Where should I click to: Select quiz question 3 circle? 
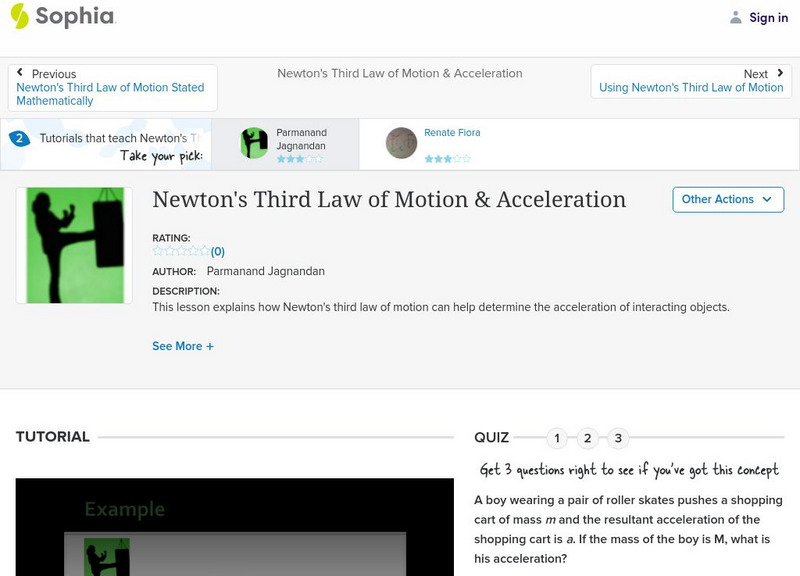point(618,438)
